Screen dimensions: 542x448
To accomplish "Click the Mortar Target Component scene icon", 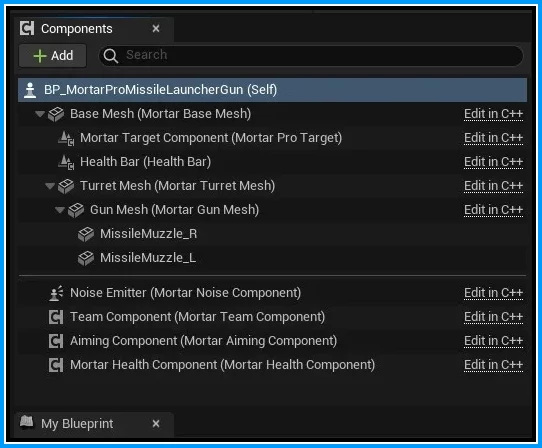I will (66, 138).
